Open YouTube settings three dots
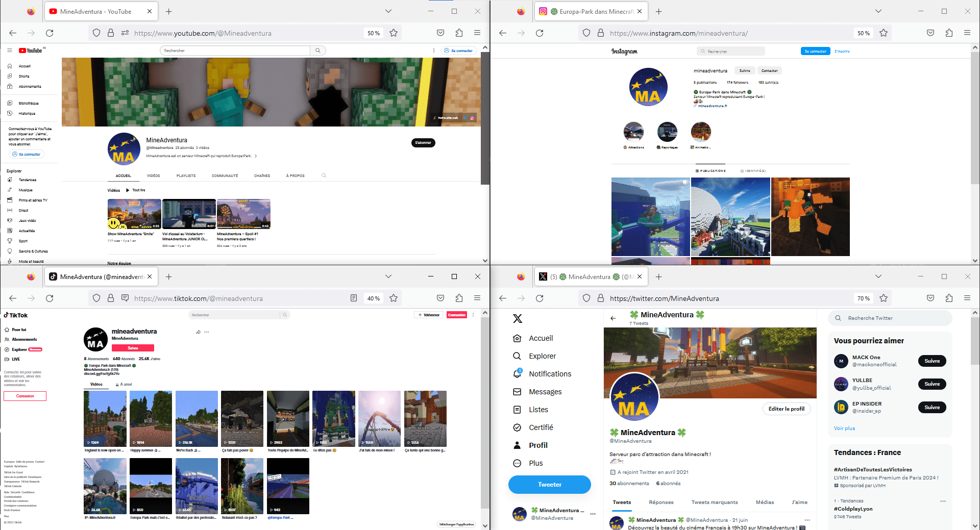Screen dimensions: 980x530 click(434, 51)
